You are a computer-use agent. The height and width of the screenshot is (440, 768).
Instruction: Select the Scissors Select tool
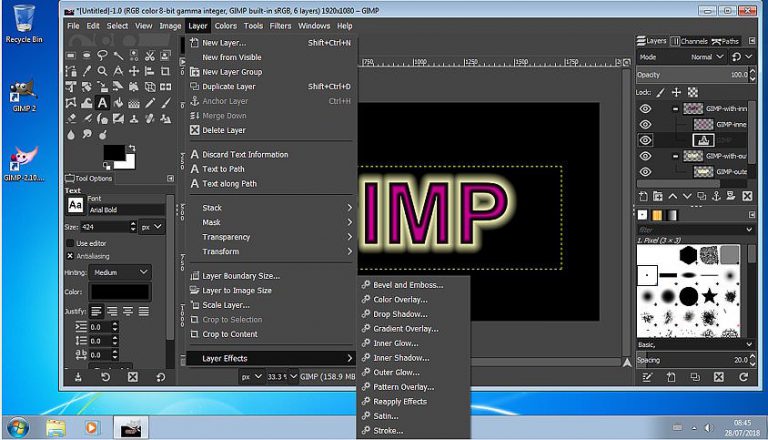pyautogui.click(x=149, y=55)
